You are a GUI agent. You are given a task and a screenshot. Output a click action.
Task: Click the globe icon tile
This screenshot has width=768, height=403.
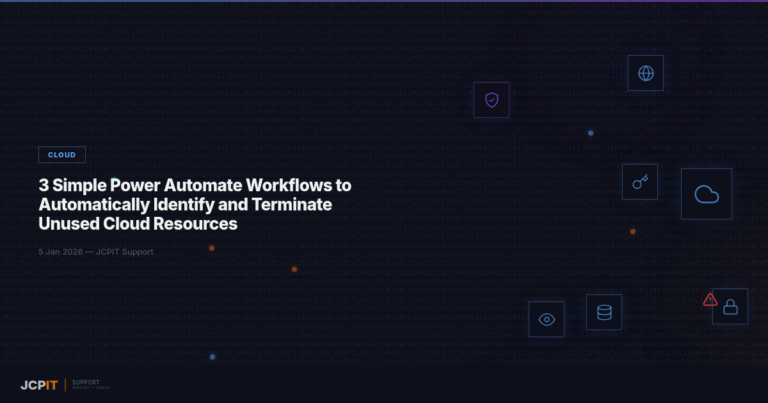pos(646,73)
